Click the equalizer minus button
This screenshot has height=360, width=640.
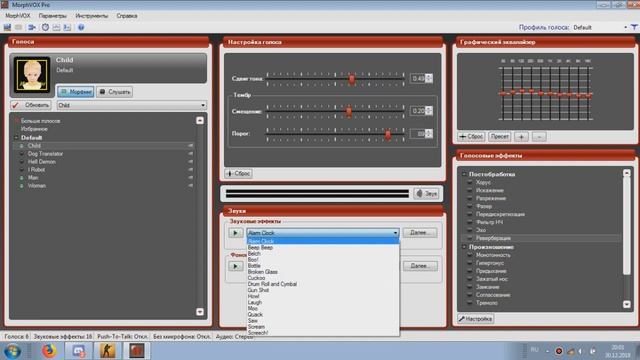tap(539, 137)
